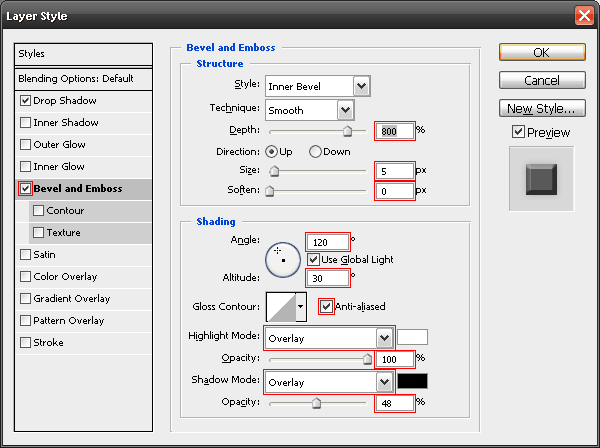Click the Altitude value input field

pyautogui.click(x=327, y=278)
